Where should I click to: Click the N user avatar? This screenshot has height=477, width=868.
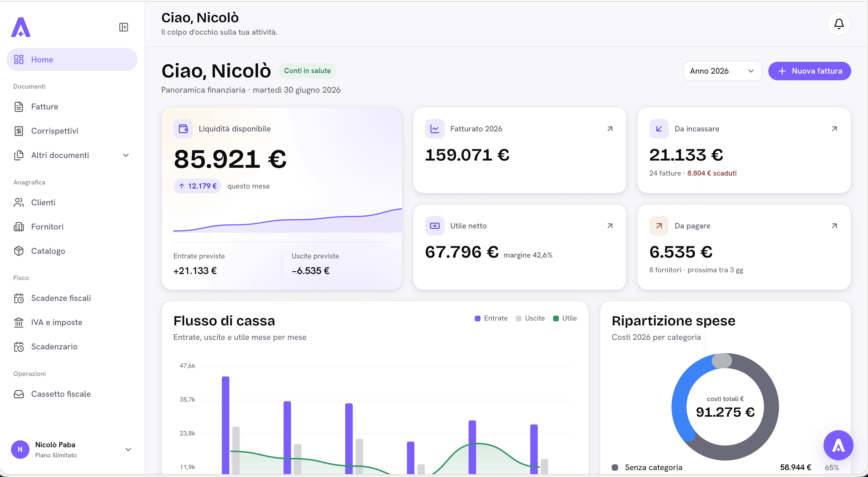(x=20, y=449)
